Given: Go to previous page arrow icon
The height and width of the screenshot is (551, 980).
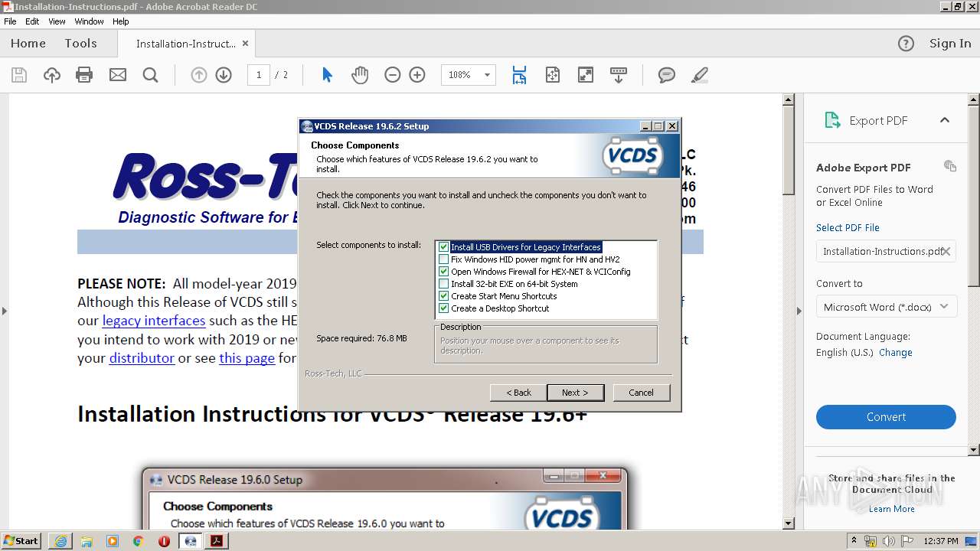Looking at the screenshot, I should pos(199,75).
